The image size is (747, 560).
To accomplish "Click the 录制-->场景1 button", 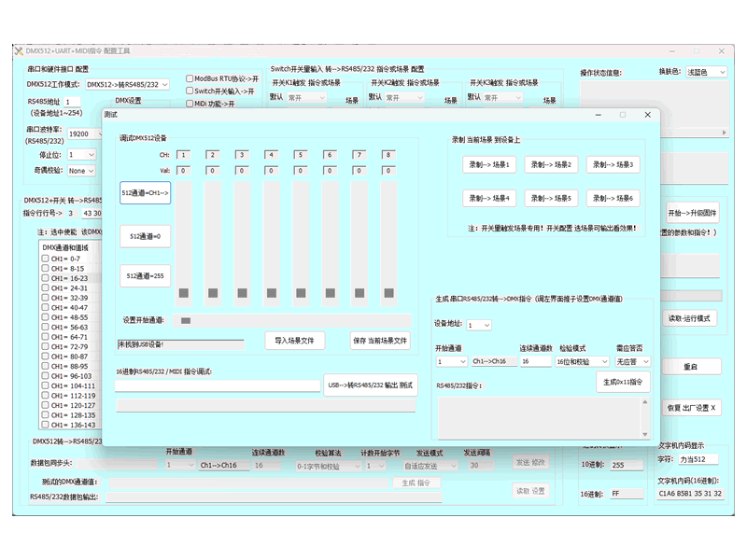I will click(x=489, y=165).
